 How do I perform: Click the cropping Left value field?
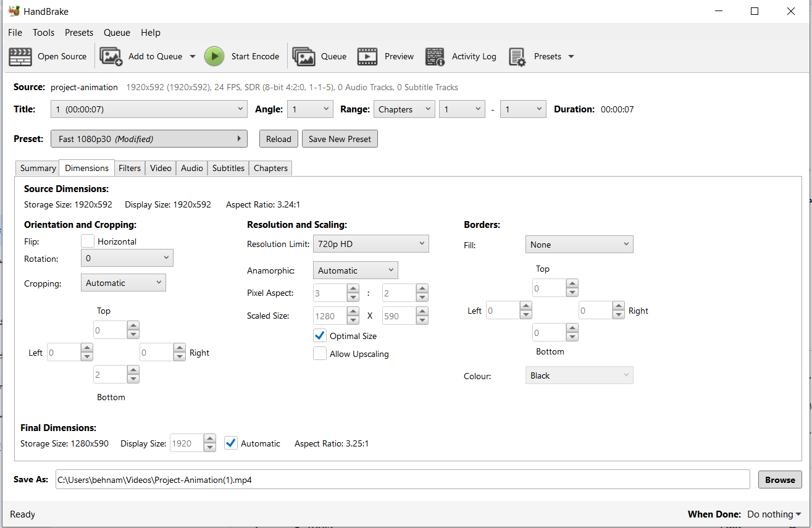(64, 352)
